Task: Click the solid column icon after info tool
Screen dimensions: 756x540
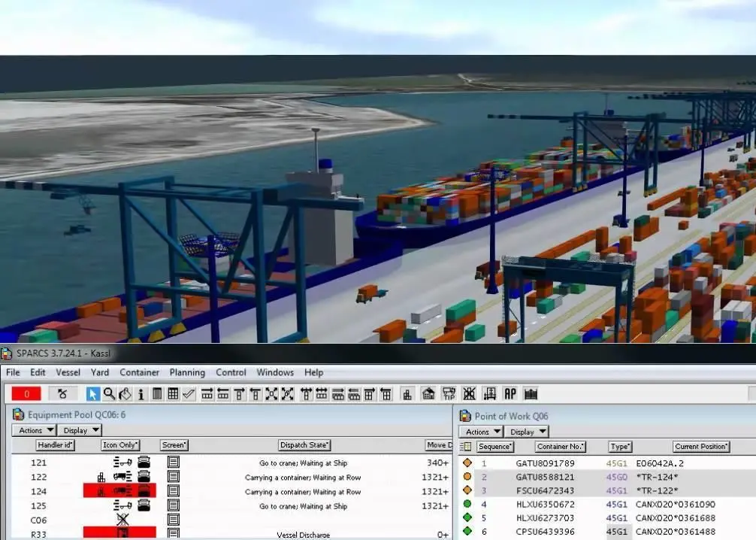Action: 157,394
